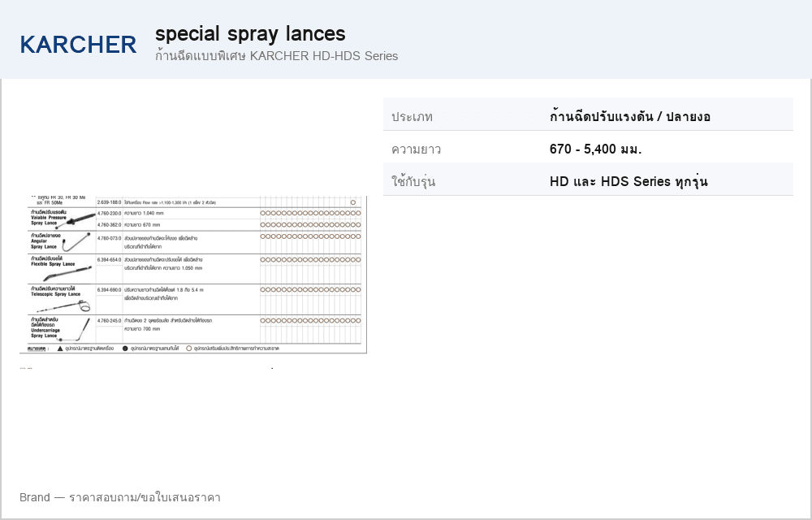Click the 'ความยาว 670 mm' description in table

click(x=142, y=225)
